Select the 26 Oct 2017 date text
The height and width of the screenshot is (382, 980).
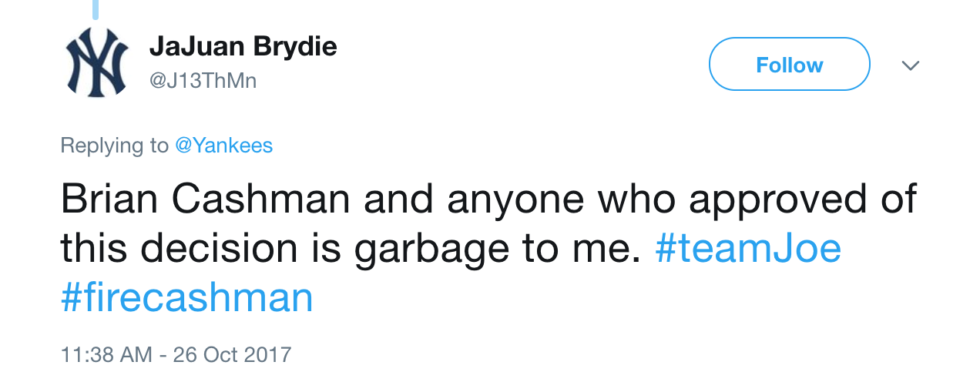232,354
